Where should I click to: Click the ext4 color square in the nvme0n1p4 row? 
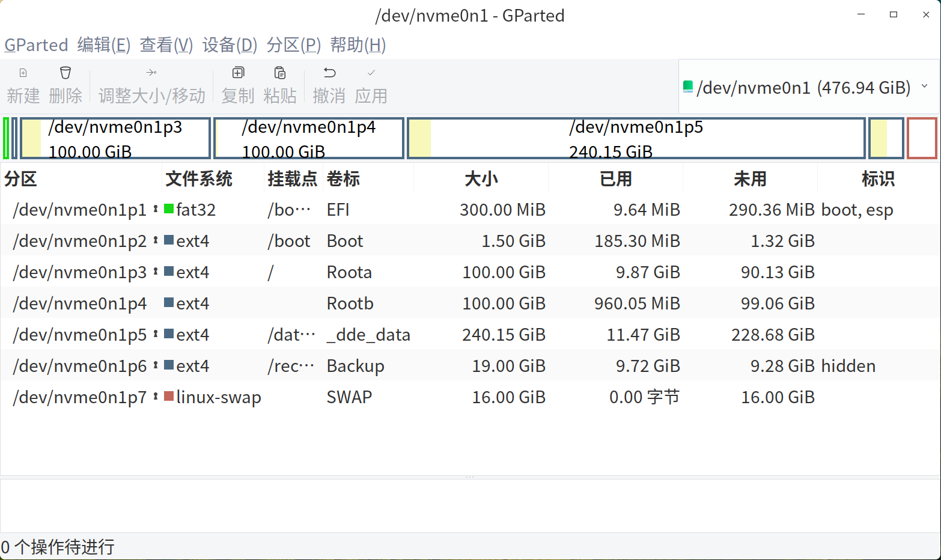point(169,303)
